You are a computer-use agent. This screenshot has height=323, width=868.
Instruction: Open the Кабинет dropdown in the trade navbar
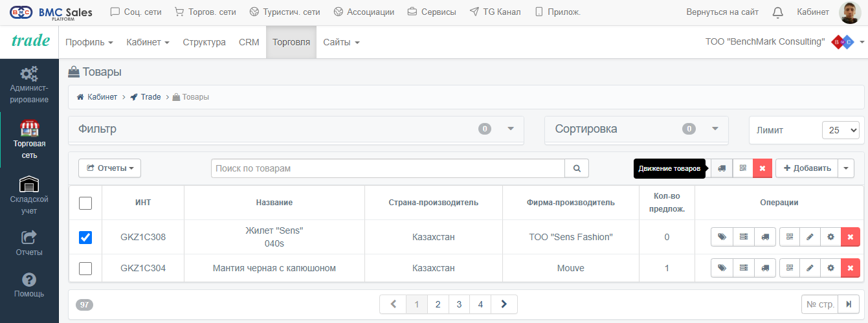click(148, 42)
